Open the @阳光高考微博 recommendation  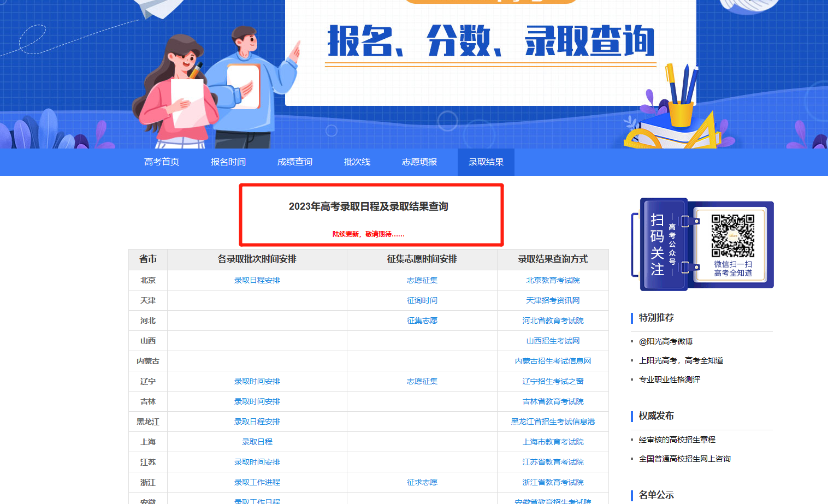point(666,341)
